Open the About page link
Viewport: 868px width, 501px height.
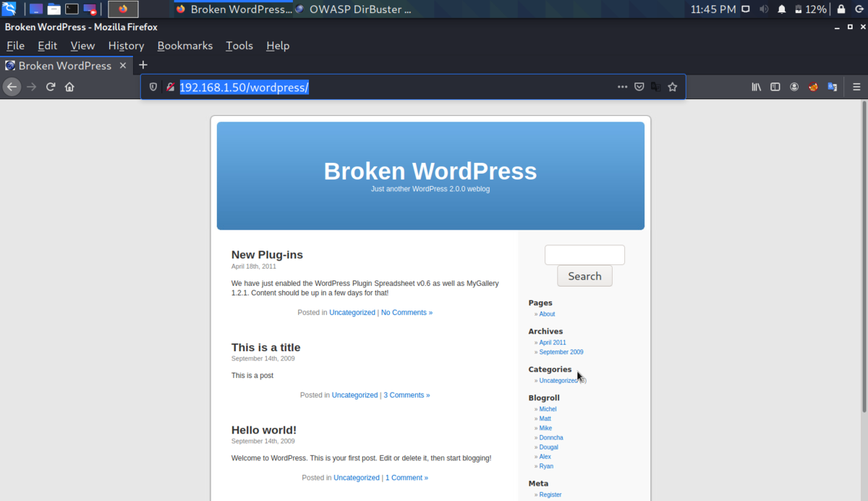point(547,314)
